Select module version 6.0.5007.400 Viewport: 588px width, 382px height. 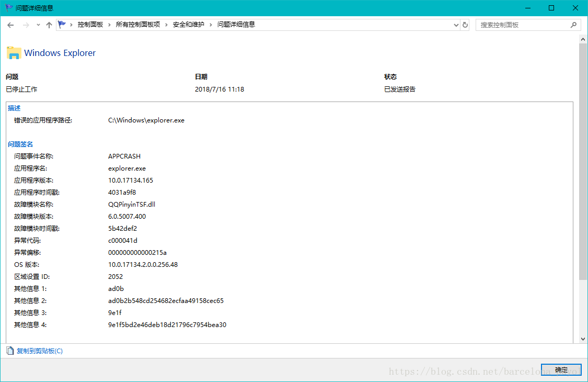coord(127,216)
